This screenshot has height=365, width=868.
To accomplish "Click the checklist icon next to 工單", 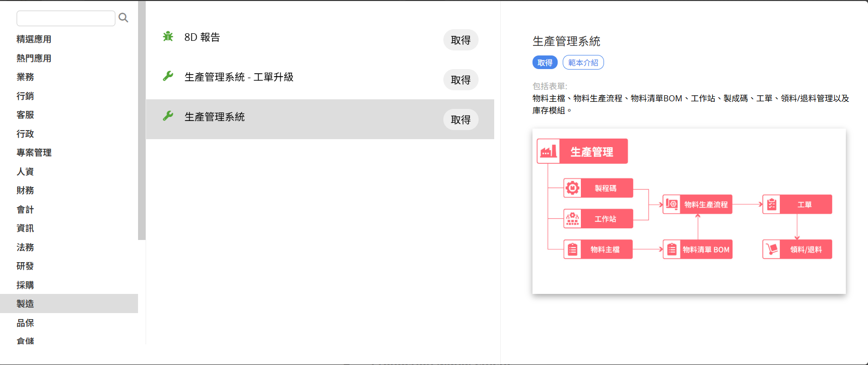I will click(x=771, y=204).
